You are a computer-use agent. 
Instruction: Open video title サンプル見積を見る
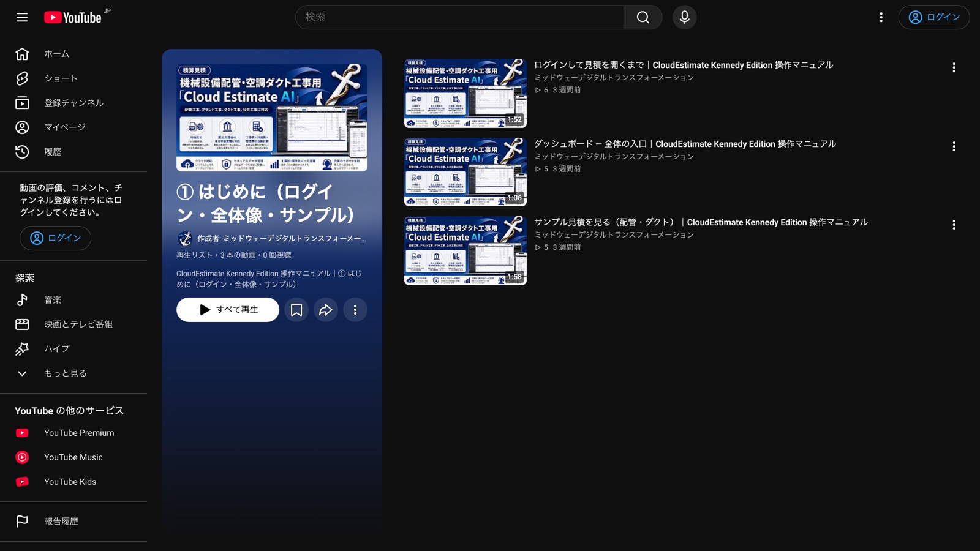[x=701, y=222]
